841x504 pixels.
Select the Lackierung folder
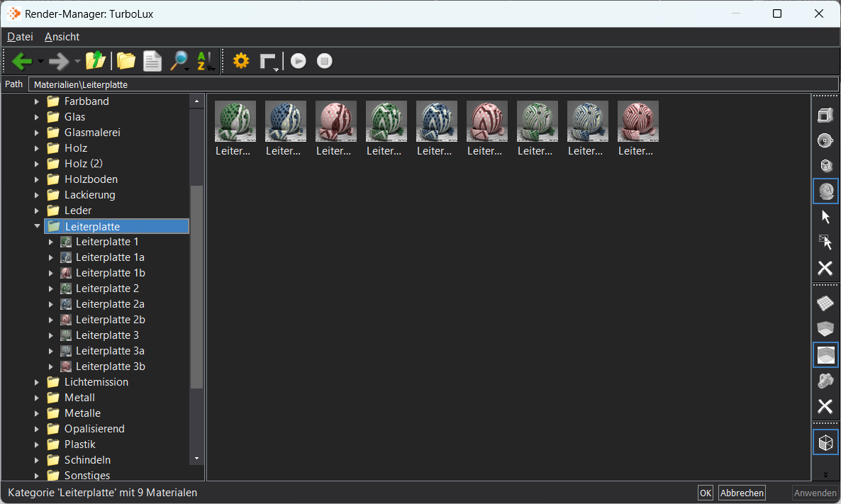[89, 195]
